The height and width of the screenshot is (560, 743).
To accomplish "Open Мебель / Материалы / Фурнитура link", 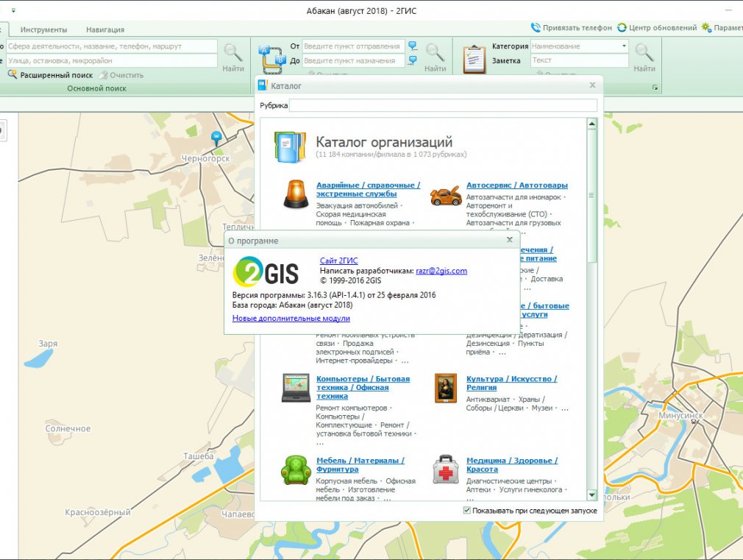I will [x=360, y=464].
